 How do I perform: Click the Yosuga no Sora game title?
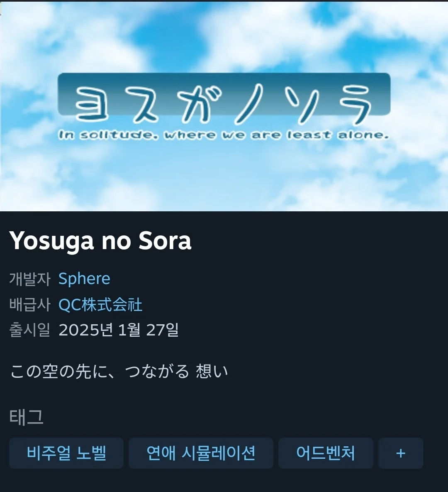tap(100, 241)
